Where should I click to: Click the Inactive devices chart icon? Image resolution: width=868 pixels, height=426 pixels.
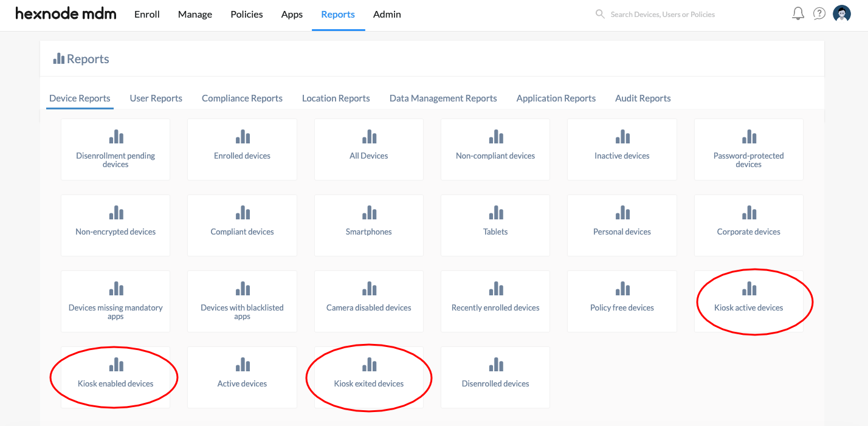[x=622, y=137]
